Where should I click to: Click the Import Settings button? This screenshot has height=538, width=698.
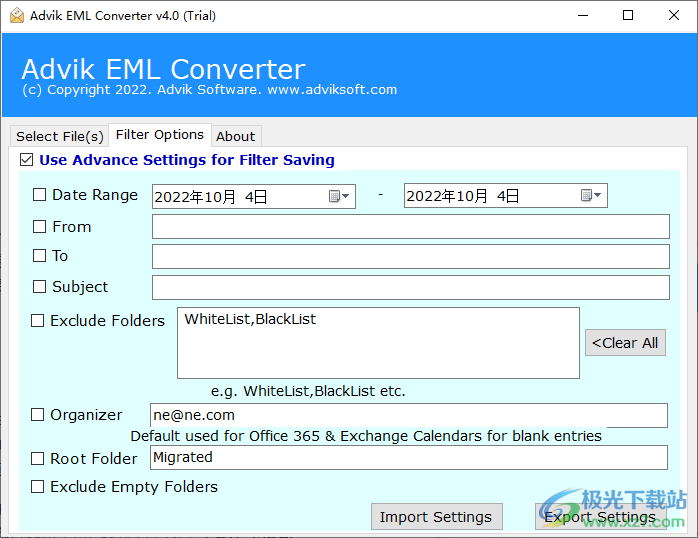point(436,517)
